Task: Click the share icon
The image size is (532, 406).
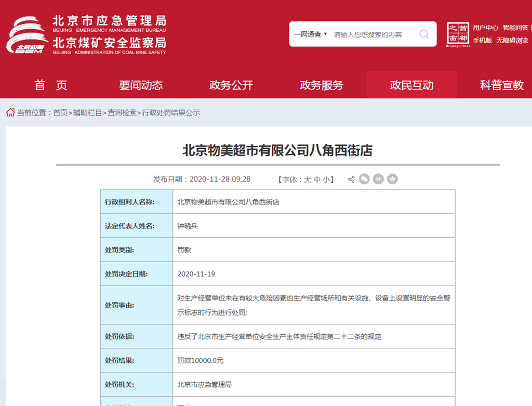Action: point(351,179)
